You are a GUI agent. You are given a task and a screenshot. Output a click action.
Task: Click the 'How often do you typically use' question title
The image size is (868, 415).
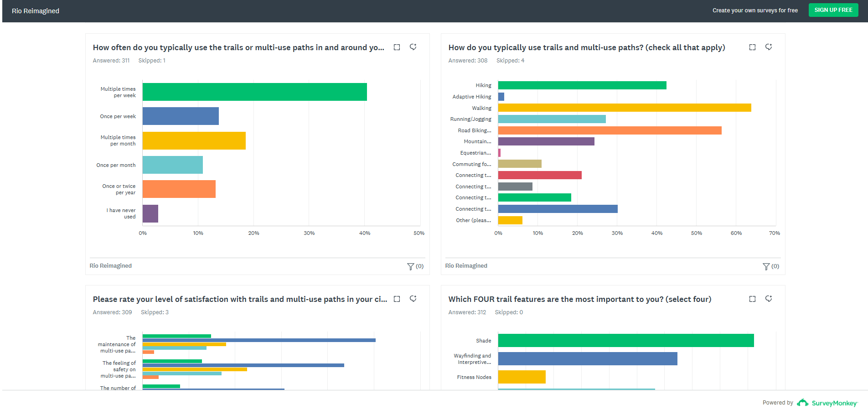[238, 47]
